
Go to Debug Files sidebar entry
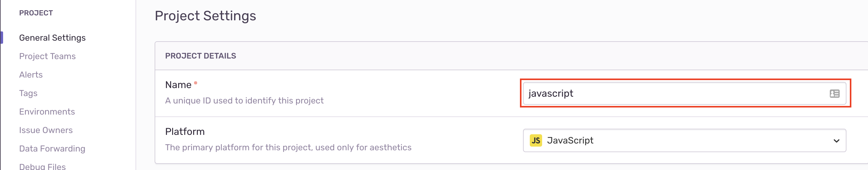pos(42,166)
